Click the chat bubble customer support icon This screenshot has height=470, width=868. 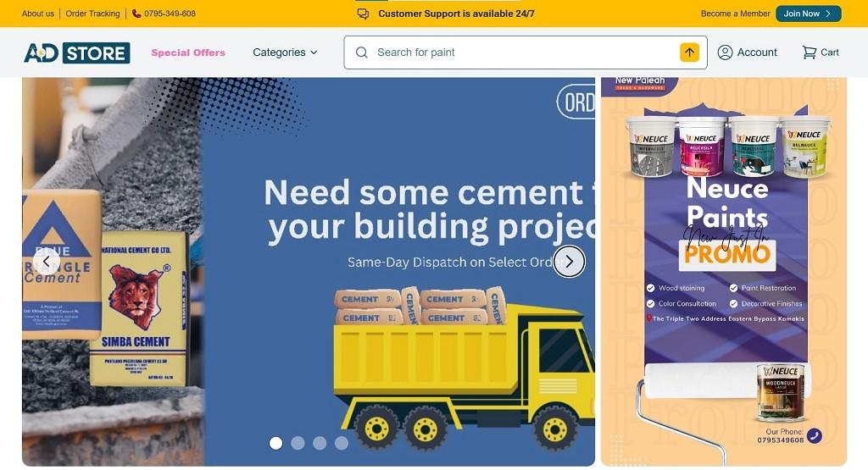(363, 14)
